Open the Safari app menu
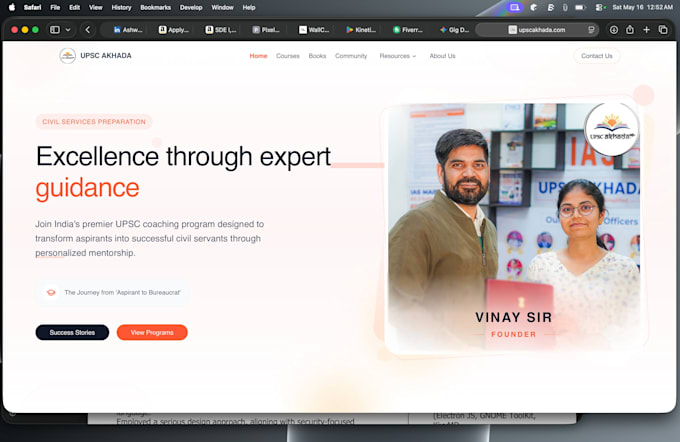The height and width of the screenshot is (442, 680). pos(33,7)
